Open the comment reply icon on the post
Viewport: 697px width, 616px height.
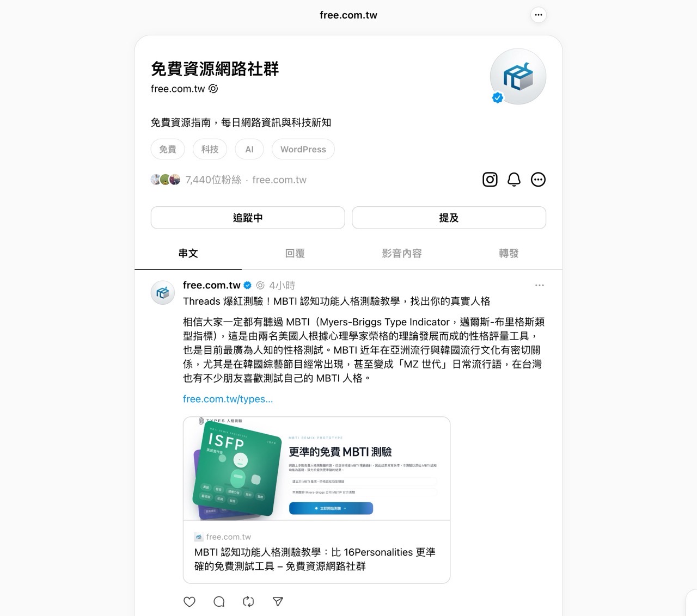pos(219,601)
